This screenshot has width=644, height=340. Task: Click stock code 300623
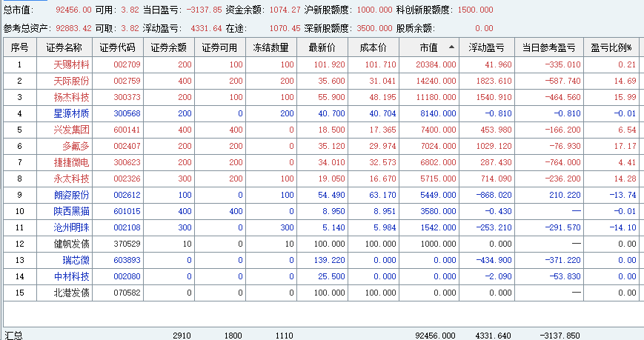click(x=127, y=162)
